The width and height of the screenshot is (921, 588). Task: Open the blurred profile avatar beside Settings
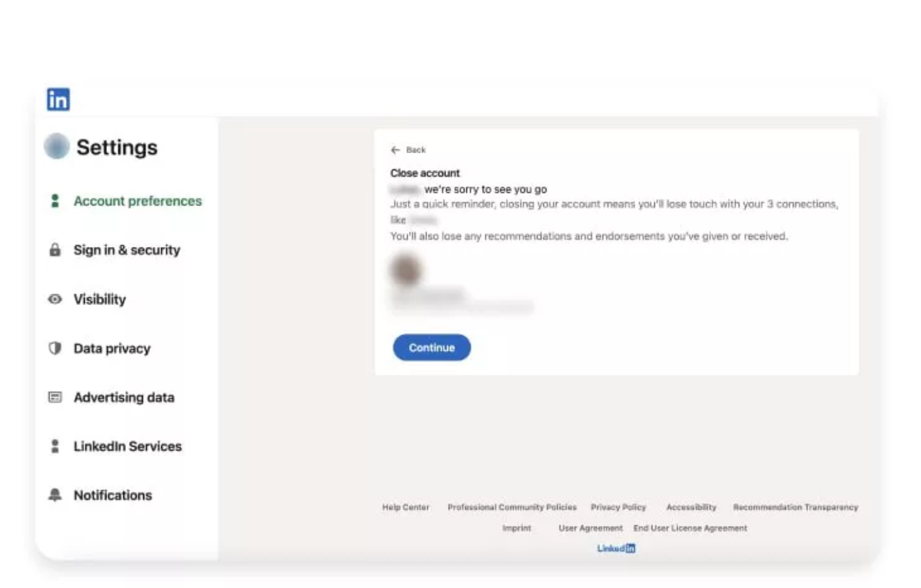click(57, 146)
